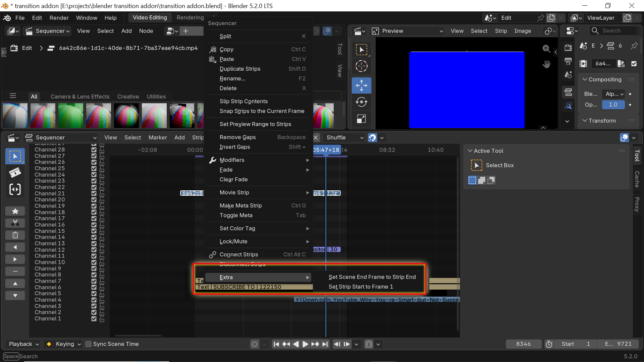Toggle mute checkbox for Channel 21
Screen dimensions: 644x362
pyautogui.click(x=94, y=193)
